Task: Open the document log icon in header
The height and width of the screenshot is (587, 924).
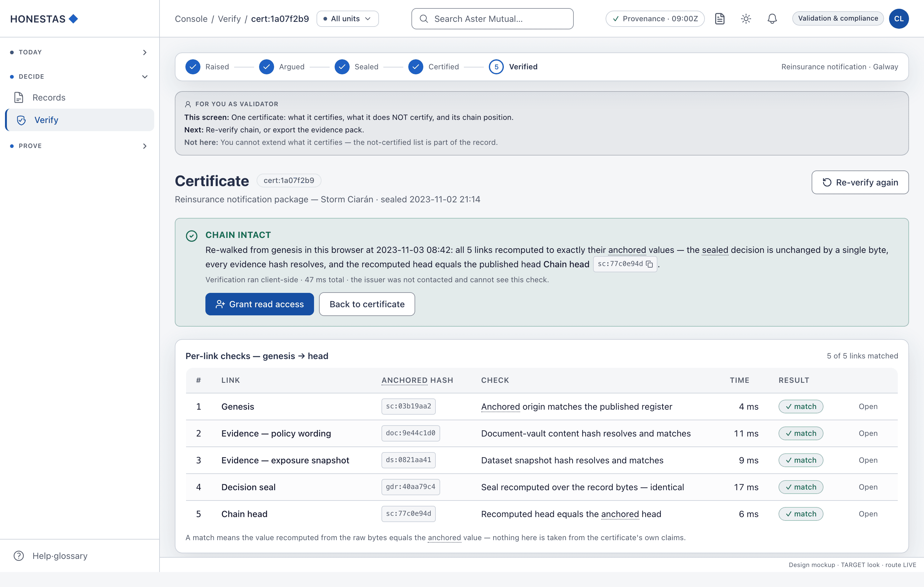Action: point(720,18)
